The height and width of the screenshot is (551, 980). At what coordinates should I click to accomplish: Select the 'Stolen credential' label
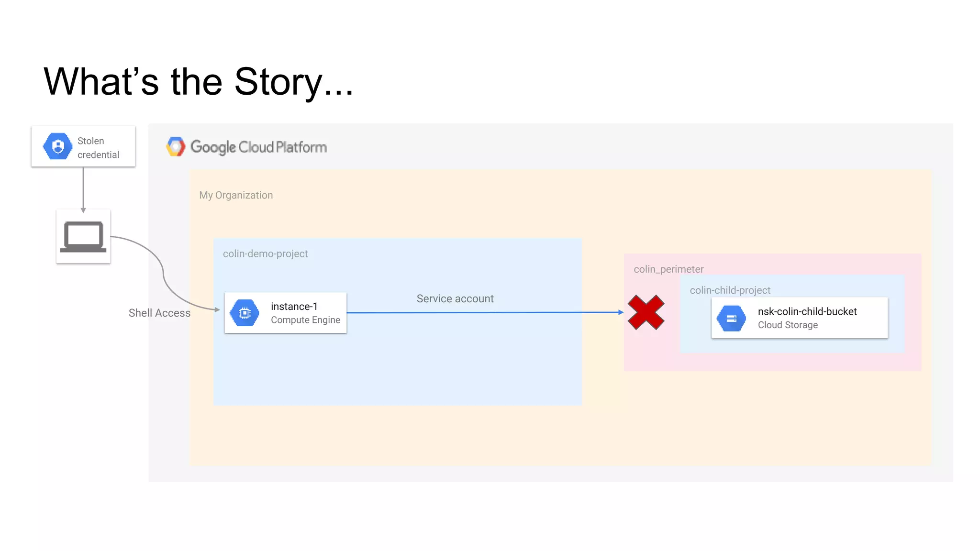[98, 148]
